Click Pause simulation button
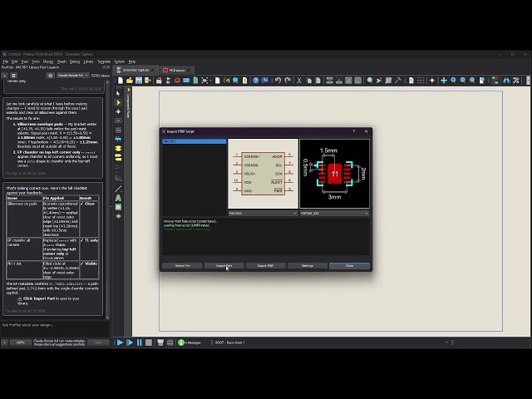This screenshot has height=399, width=532. 139,342
